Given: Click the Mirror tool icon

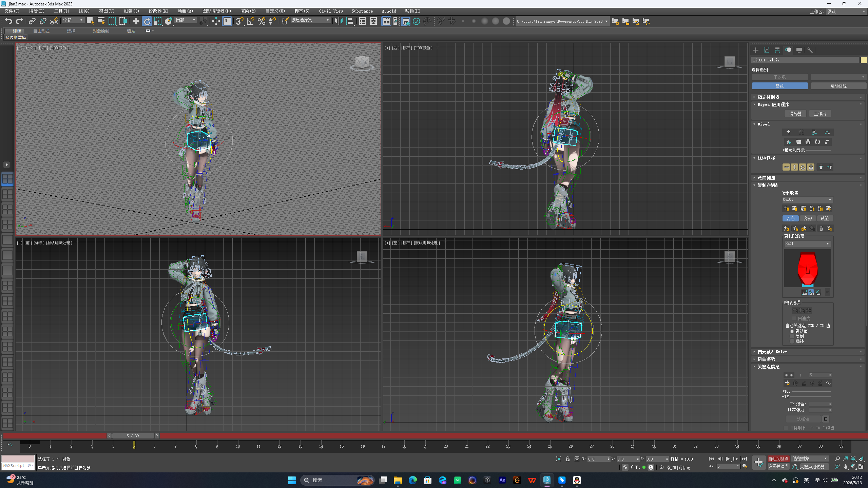Looking at the screenshot, I should click(x=339, y=21).
